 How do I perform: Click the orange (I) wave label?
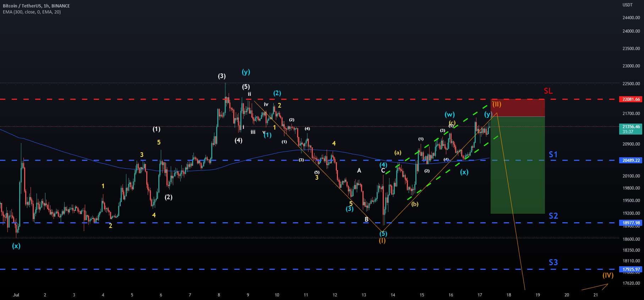[x=382, y=241]
